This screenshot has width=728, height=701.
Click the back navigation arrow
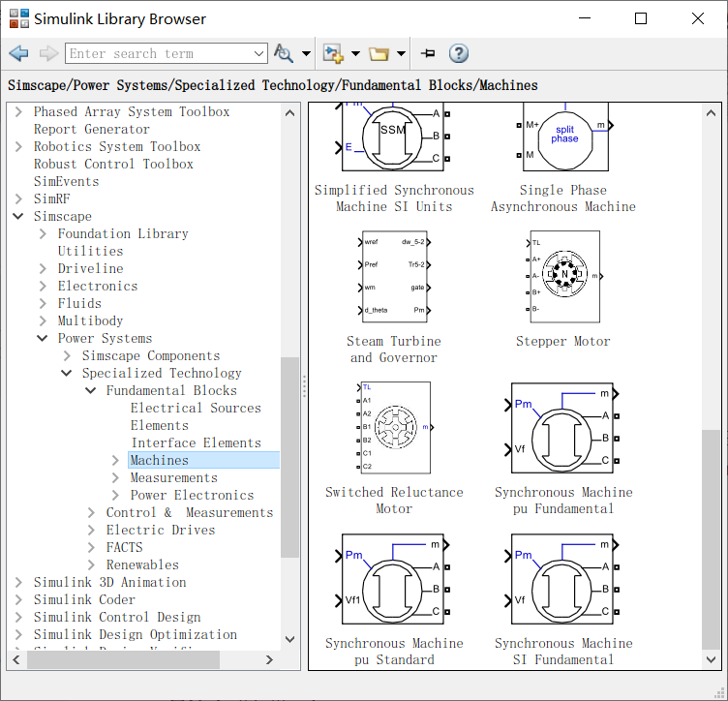click(18, 53)
